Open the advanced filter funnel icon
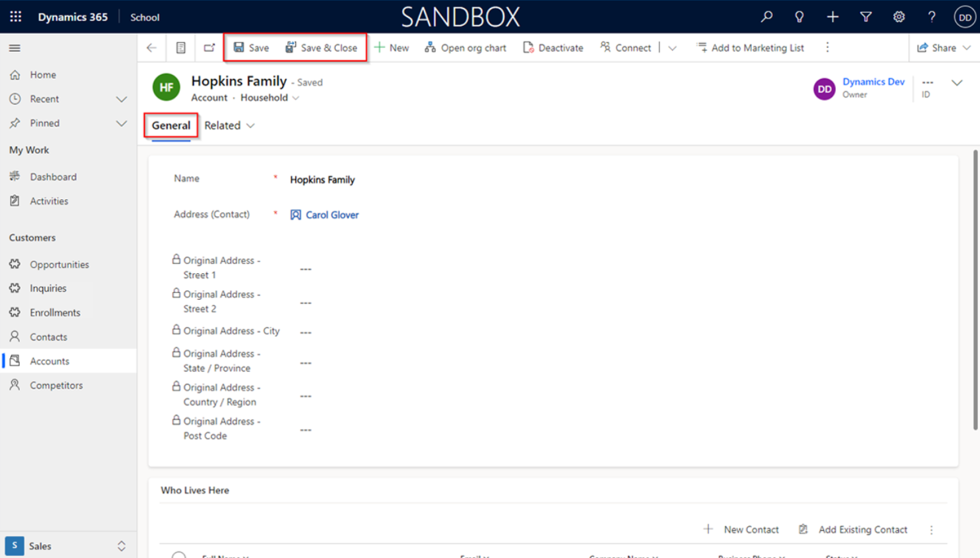The height and width of the screenshot is (558, 980). click(865, 17)
